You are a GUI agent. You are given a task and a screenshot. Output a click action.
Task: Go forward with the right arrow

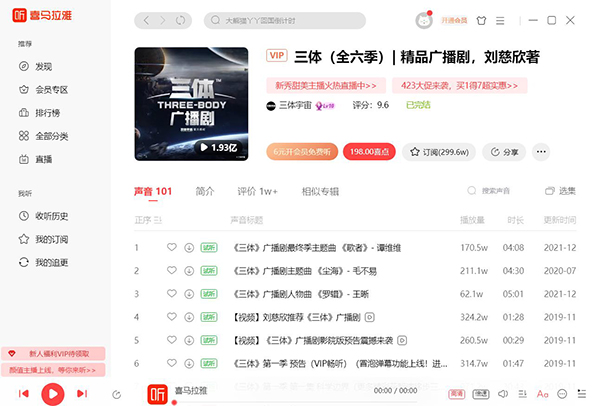[x=163, y=20]
